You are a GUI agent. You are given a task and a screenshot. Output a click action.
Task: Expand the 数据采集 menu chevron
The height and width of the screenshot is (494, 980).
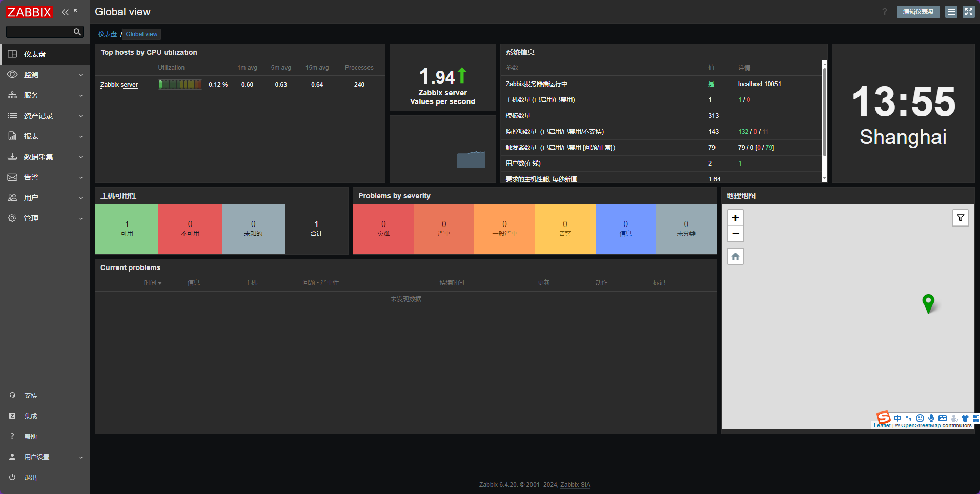[x=81, y=157]
